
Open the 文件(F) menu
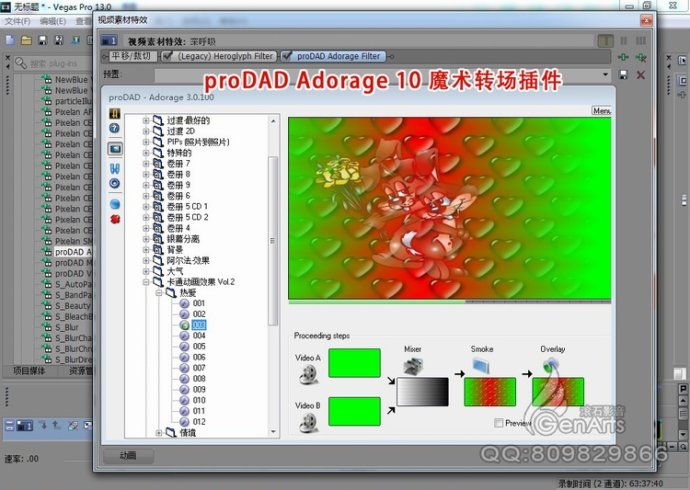click(18, 21)
